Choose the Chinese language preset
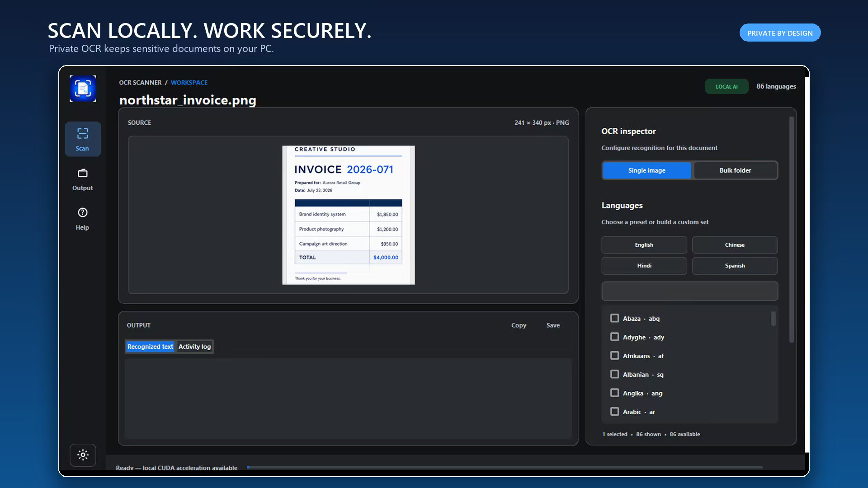The image size is (868, 488). (x=735, y=245)
